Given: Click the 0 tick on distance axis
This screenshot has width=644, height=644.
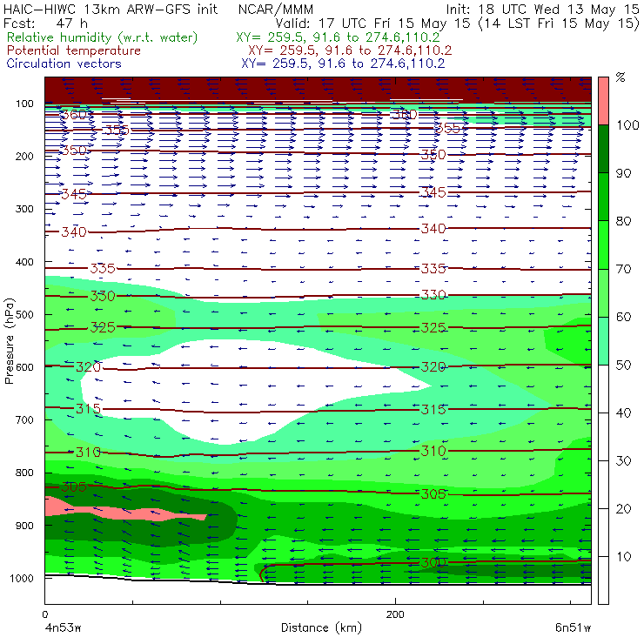Looking at the screenshot, I should coord(45,614).
